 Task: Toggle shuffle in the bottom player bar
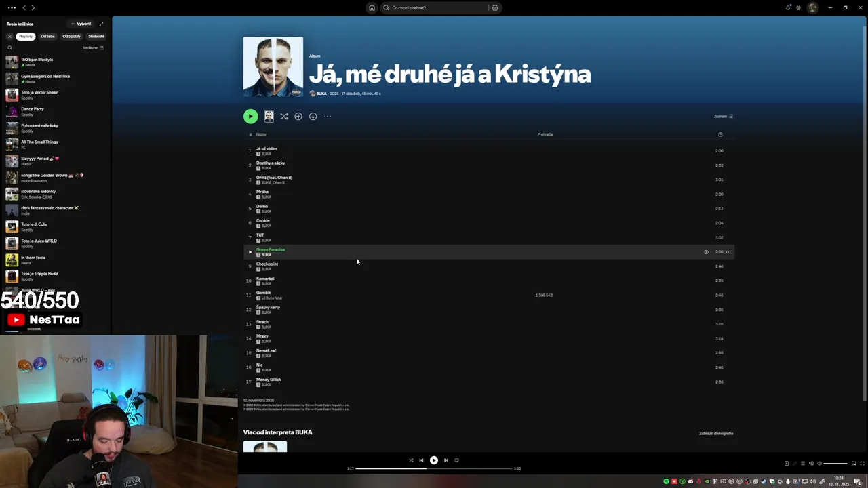(411, 460)
